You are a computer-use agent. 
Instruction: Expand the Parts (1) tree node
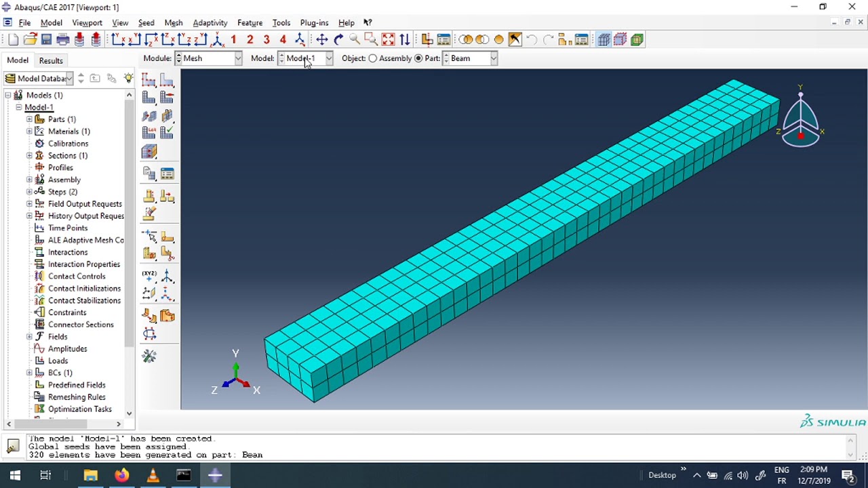30,119
